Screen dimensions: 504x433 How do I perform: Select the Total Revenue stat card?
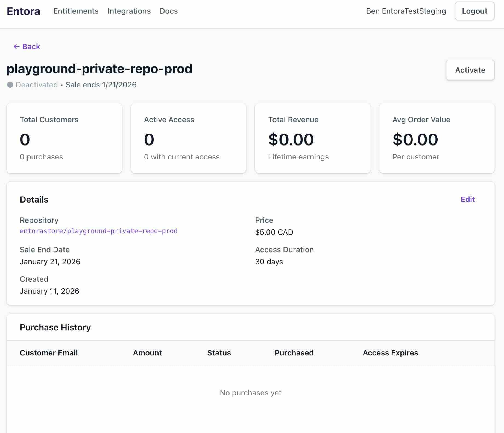[312, 138]
